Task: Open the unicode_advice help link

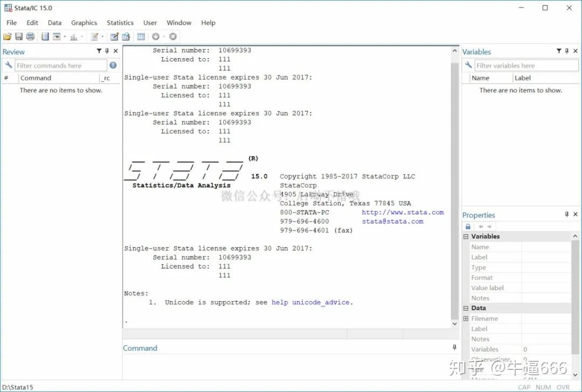Action: click(322, 302)
